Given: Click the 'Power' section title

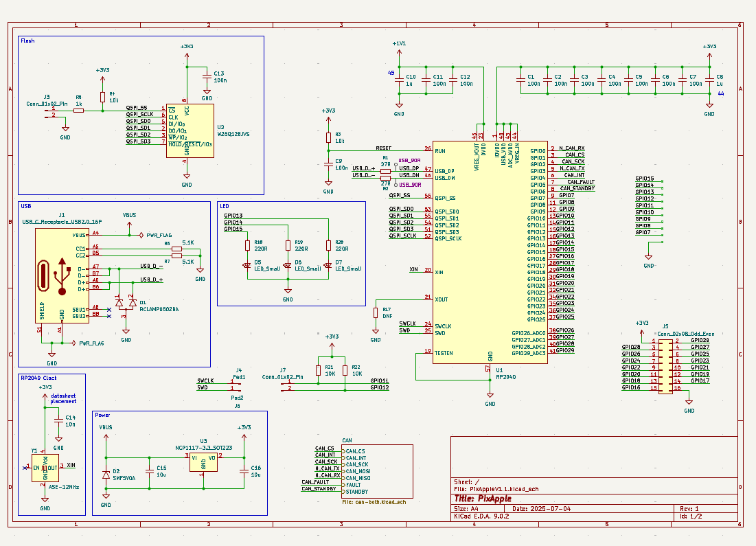Looking at the screenshot, I should [102, 415].
